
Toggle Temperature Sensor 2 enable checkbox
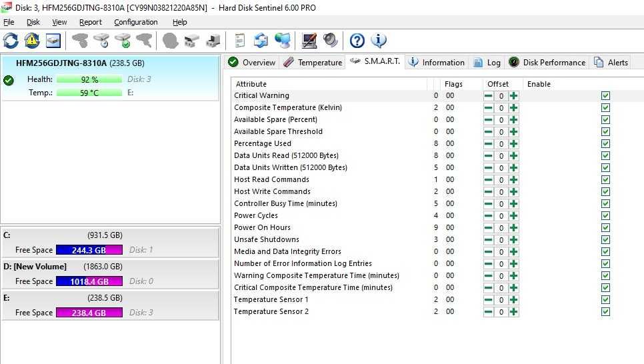(x=605, y=312)
